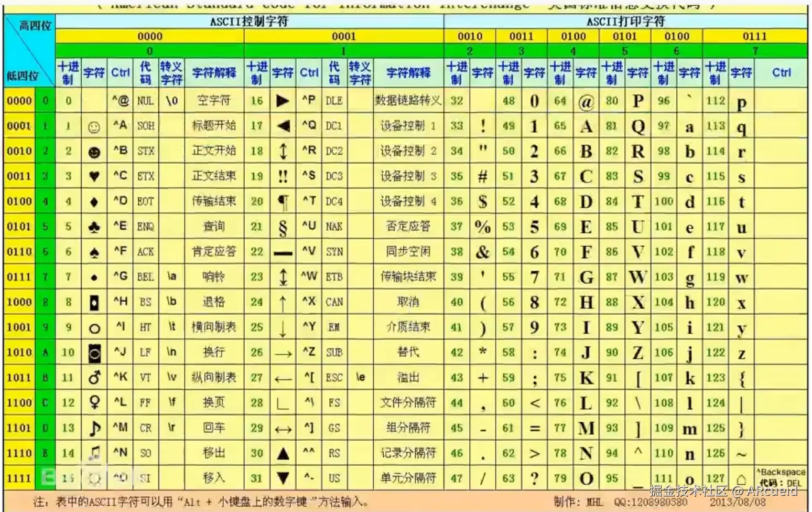This screenshot has width=812, height=512.
Task: Select the 'ACK' code cell
Action: point(145,252)
